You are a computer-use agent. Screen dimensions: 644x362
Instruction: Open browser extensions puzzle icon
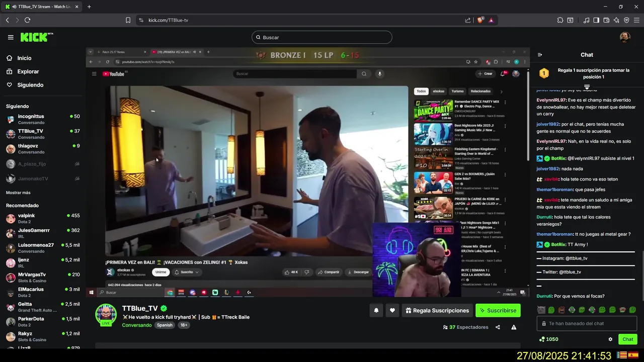click(560, 20)
